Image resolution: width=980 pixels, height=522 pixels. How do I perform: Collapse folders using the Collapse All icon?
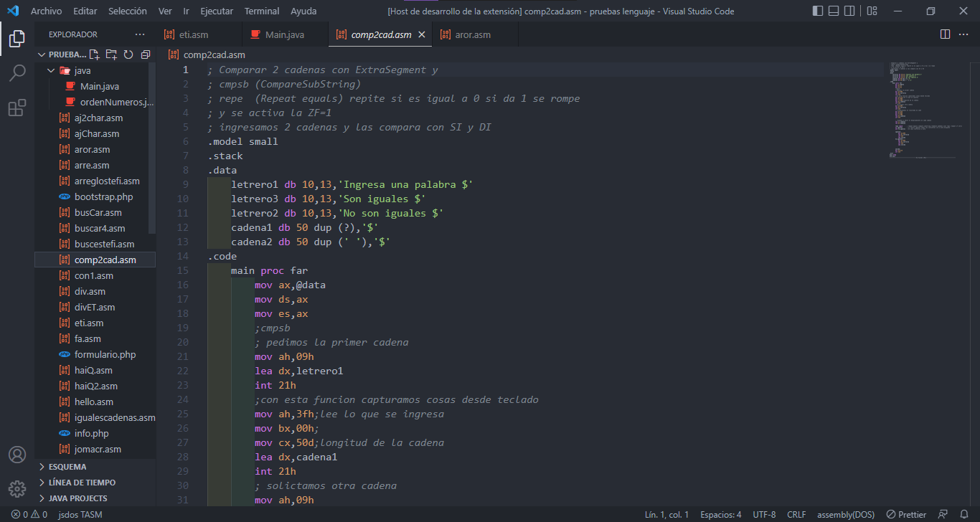(145, 54)
